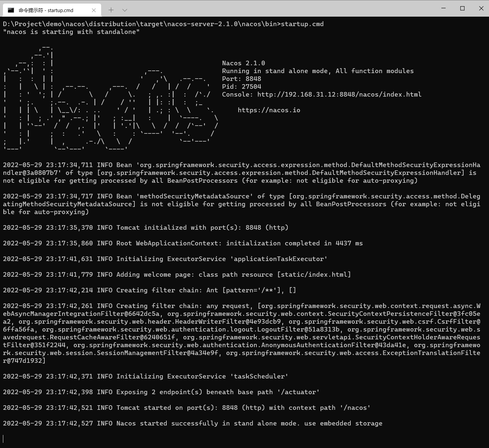Click the 'methodSecurityMetadataSource' log entry
The image size is (489, 448).
tap(241, 204)
